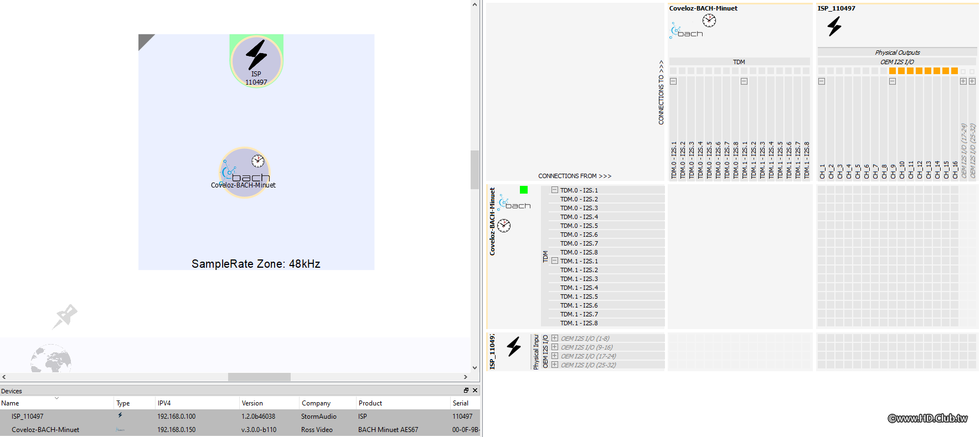Viewport: 980px width, 437px height.
Task: Click the map's horizontal scrollbar thumb
Action: (259, 377)
